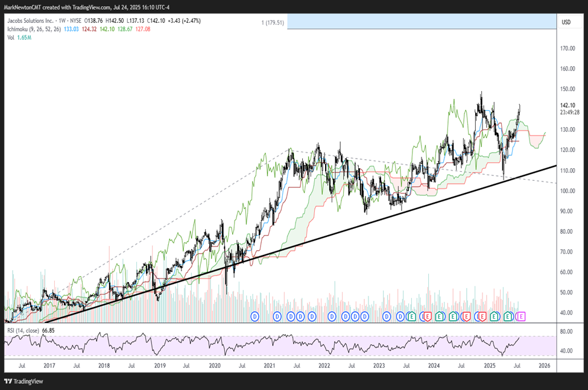Click the 80.00 label on RSI scale

click(x=567, y=332)
